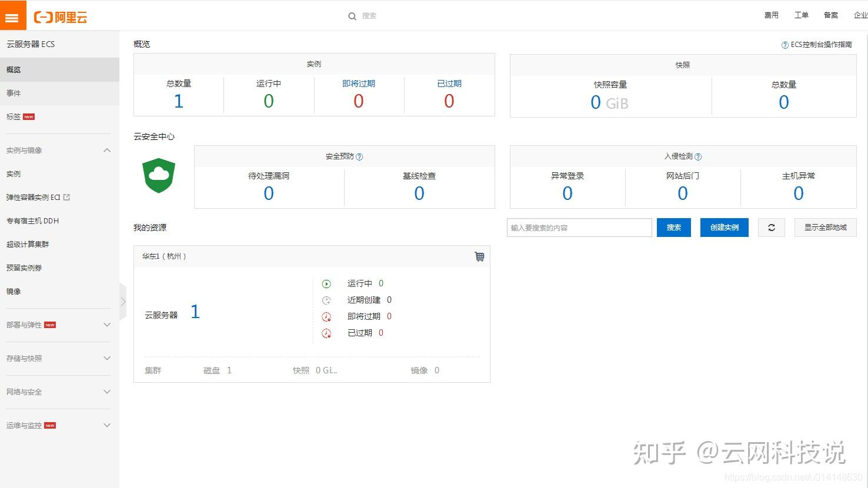Click the 已过期 clock icon in resources
Viewport: 868px width, 488px height.
coord(326,333)
